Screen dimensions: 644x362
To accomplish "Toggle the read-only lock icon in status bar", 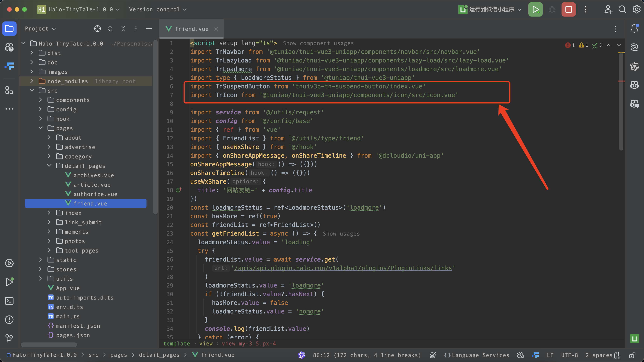I will pyautogui.click(x=632, y=355).
